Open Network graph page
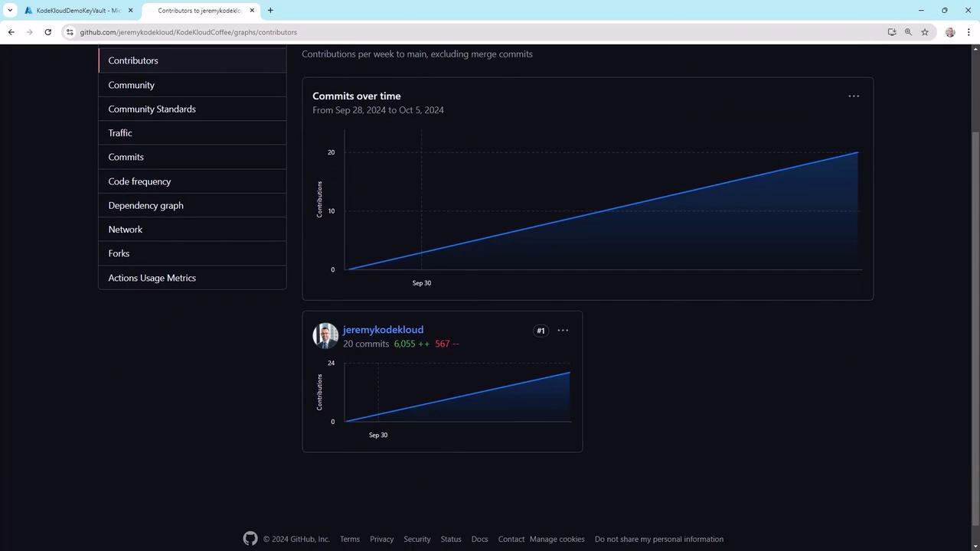This screenshot has width=980, height=551. tap(192, 230)
